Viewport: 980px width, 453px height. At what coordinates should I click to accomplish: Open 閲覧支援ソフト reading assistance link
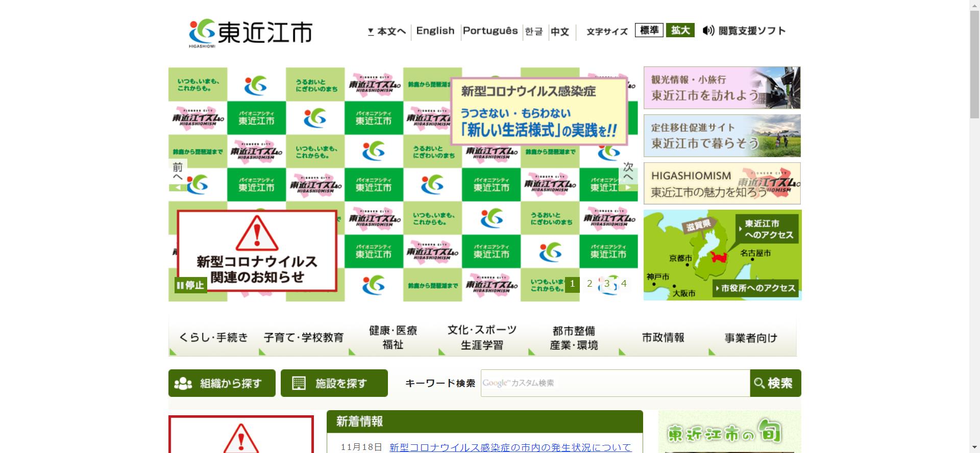click(x=744, y=31)
